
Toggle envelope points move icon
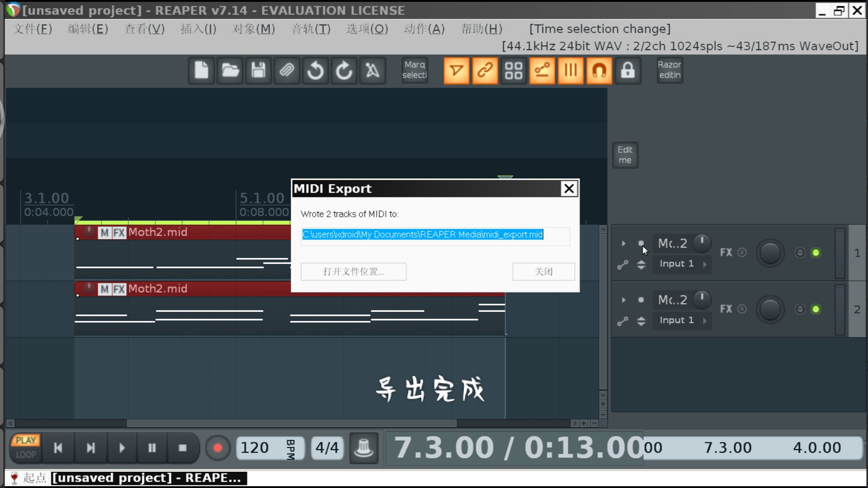(542, 70)
